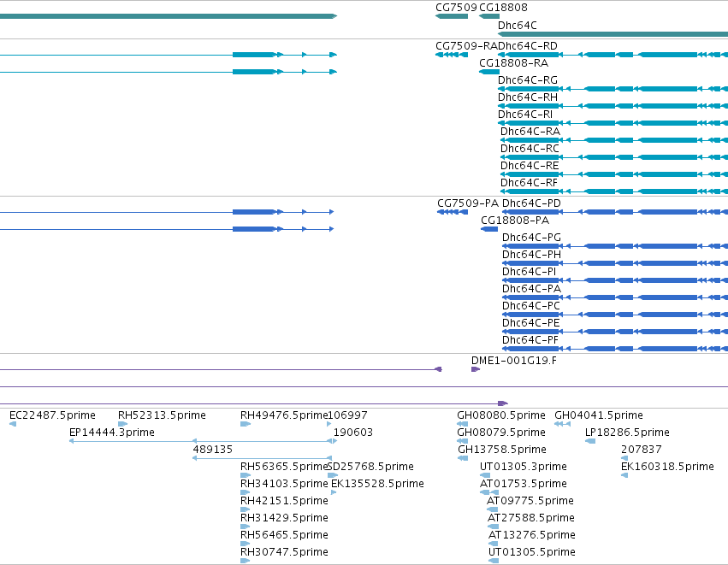This screenshot has height=565, width=728.
Task: Click the CG7509 gene arrow glyph
Action: point(452,16)
